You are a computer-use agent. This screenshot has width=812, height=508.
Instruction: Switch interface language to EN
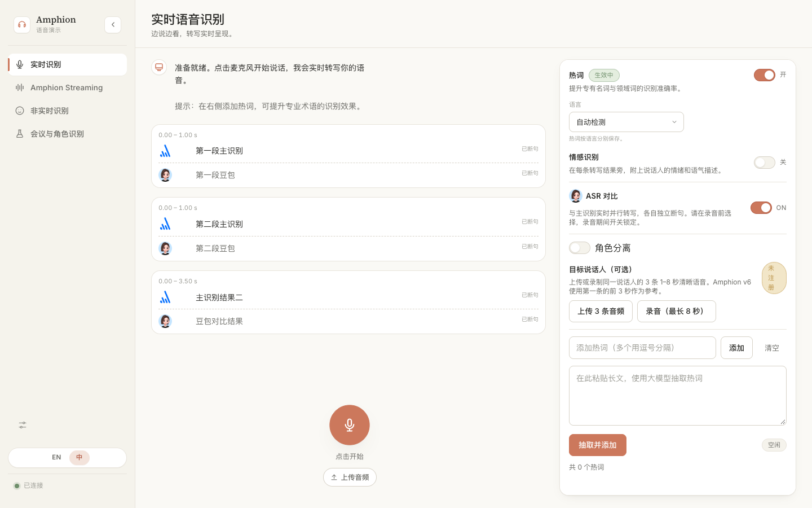point(56,458)
